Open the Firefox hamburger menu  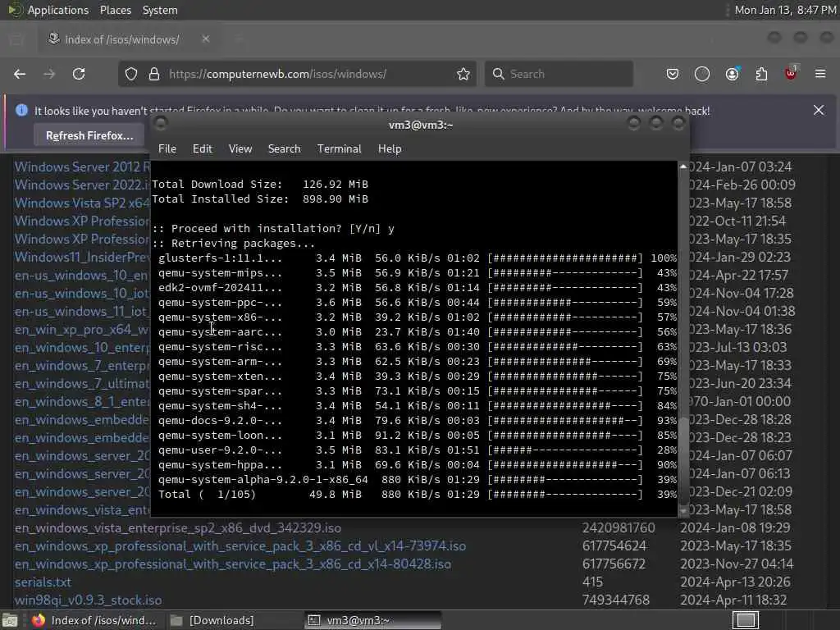pos(820,74)
